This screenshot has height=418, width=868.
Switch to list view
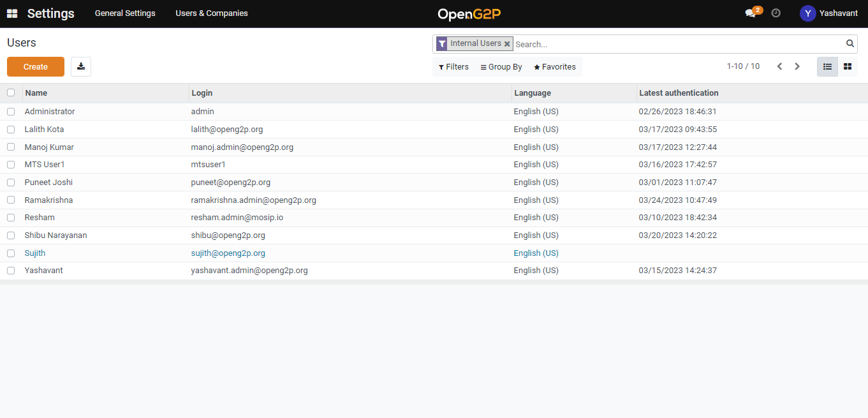tap(827, 66)
